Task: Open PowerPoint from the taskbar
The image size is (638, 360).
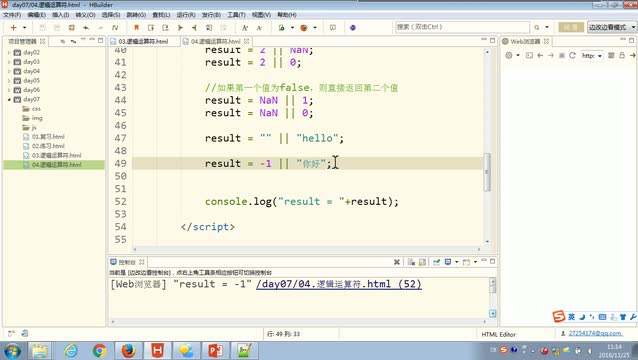Action: pyautogui.click(x=215, y=350)
